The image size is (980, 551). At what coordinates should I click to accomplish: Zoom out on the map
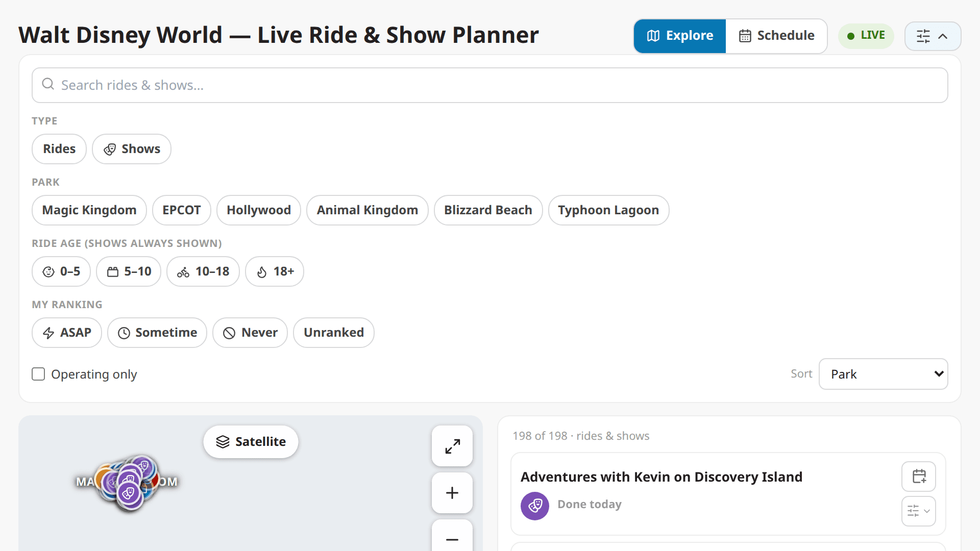pyautogui.click(x=452, y=538)
